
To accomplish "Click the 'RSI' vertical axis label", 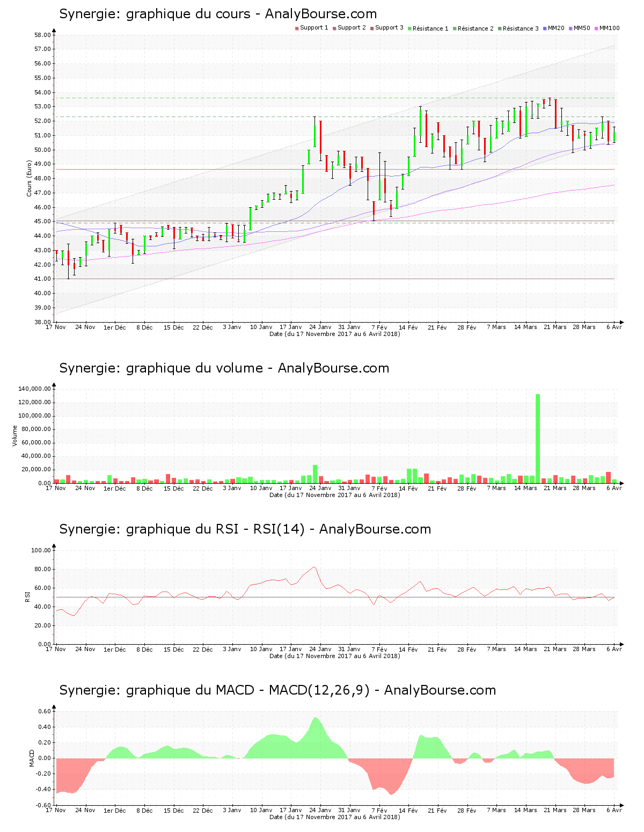I will (x=27, y=596).
